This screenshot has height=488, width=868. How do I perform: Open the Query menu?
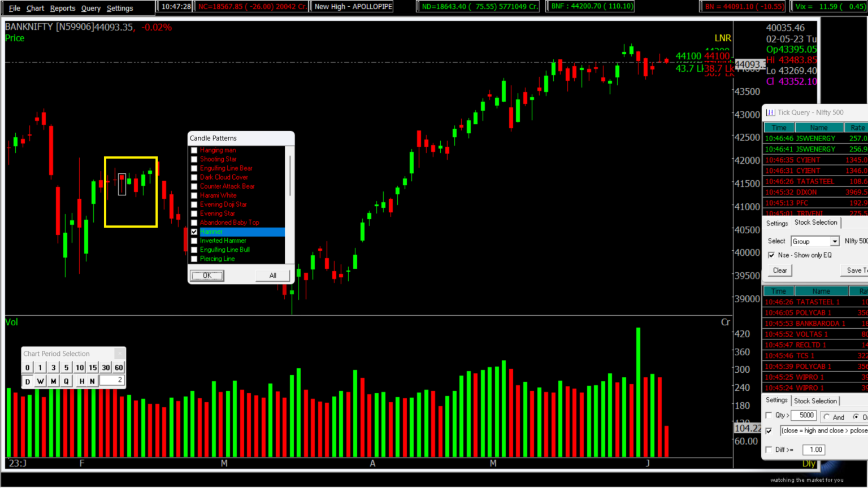point(90,8)
